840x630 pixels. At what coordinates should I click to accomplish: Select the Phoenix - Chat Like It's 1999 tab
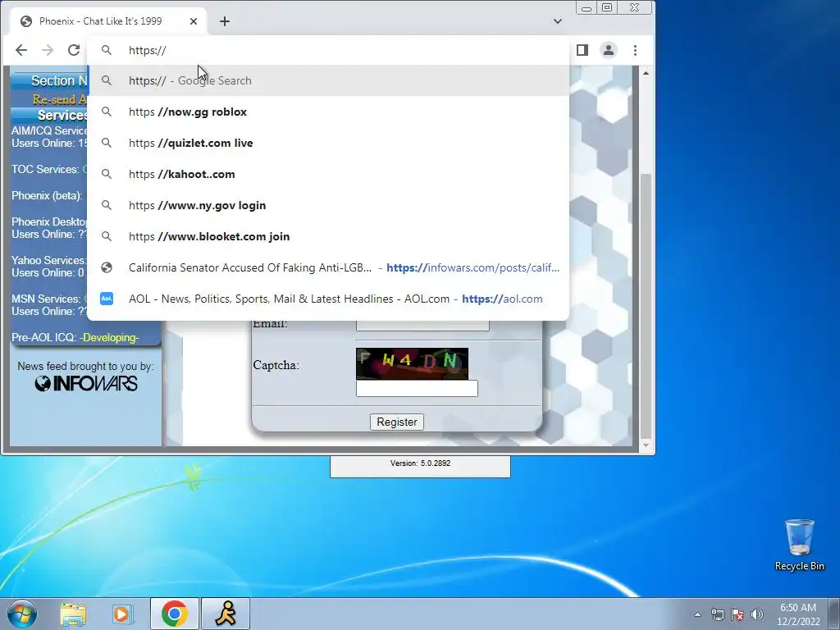click(x=107, y=21)
